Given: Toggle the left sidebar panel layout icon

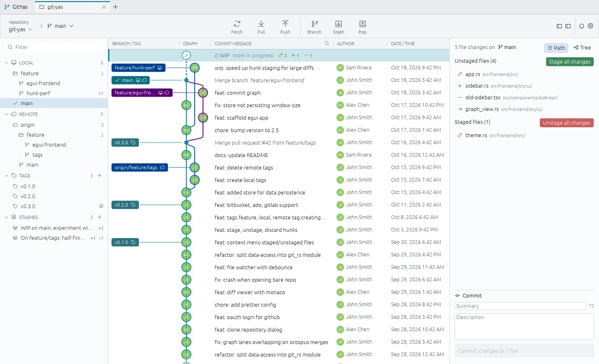Looking at the screenshot, I should click(559, 26).
